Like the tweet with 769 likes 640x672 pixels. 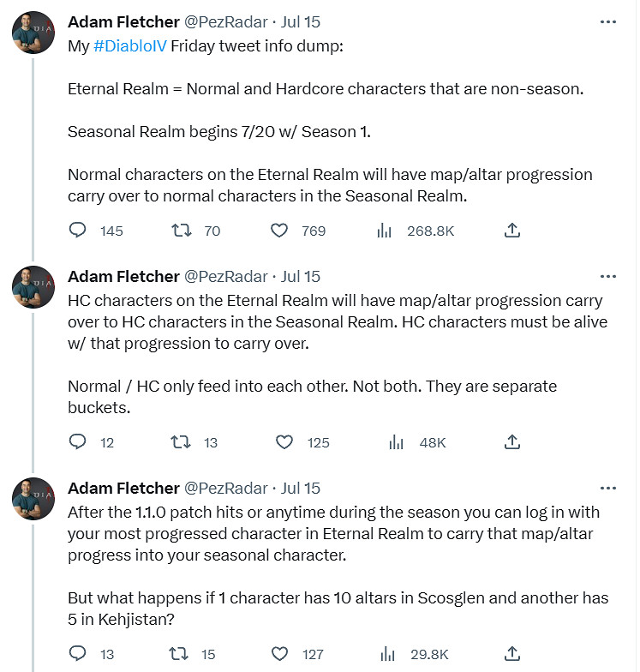point(278,231)
